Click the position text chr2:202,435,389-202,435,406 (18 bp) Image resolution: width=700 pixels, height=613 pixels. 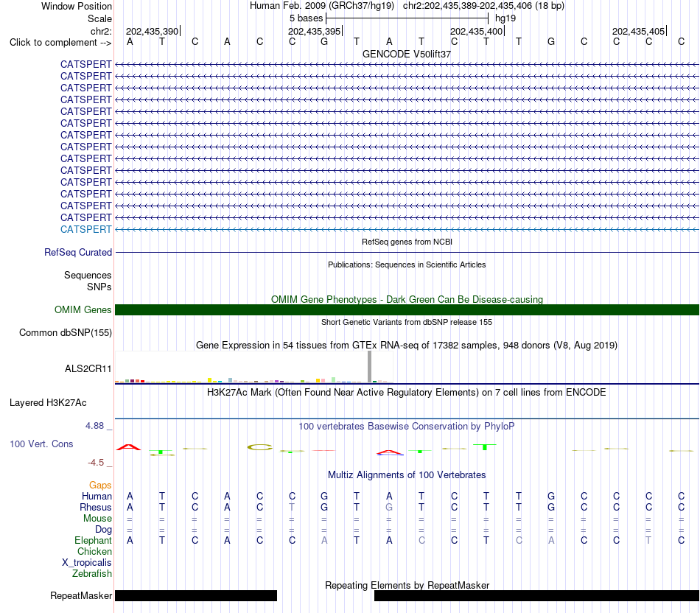pyautogui.click(x=483, y=6)
